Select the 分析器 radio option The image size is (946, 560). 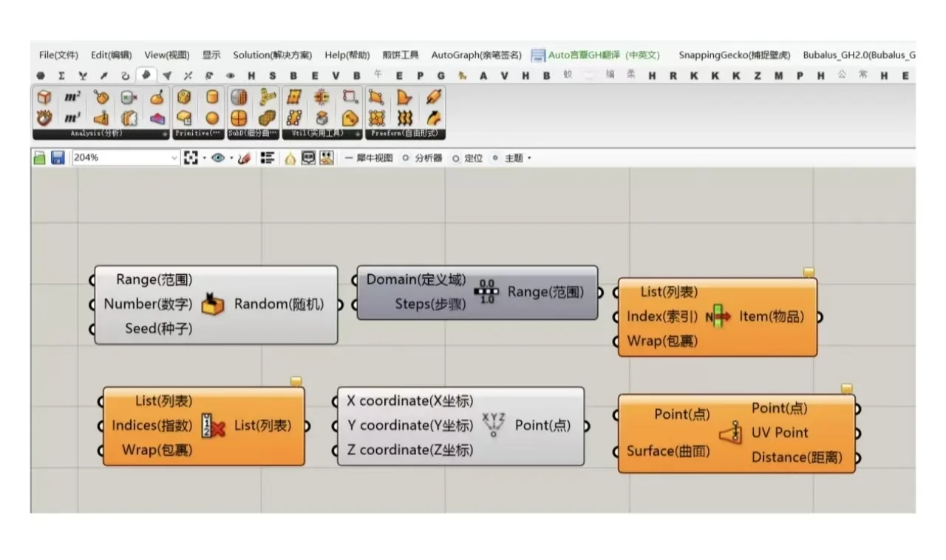coord(423,158)
